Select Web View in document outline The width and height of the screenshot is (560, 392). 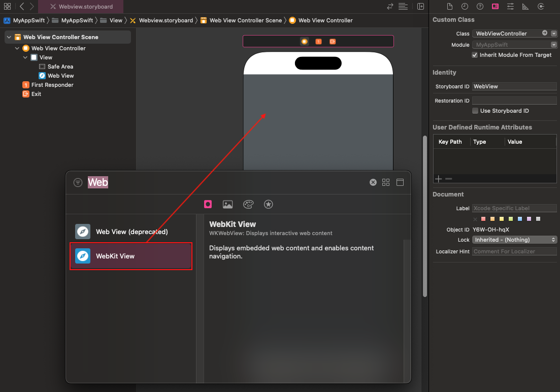point(61,76)
